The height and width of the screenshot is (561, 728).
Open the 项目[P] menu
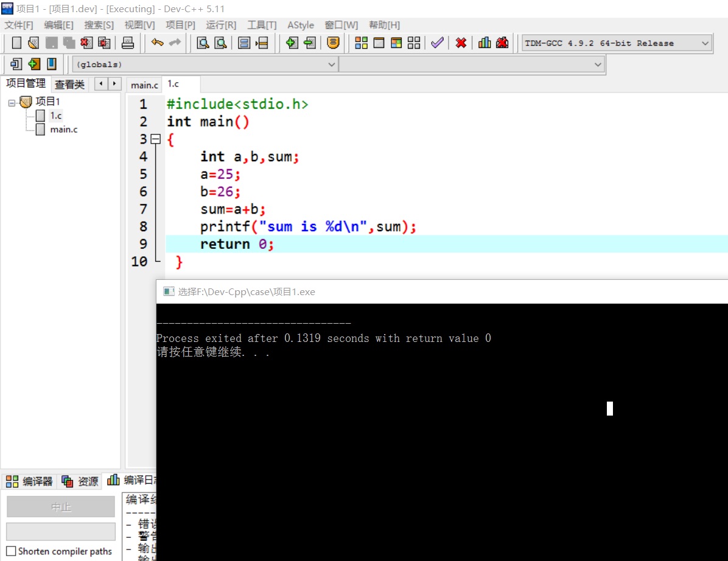[x=181, y=25]
